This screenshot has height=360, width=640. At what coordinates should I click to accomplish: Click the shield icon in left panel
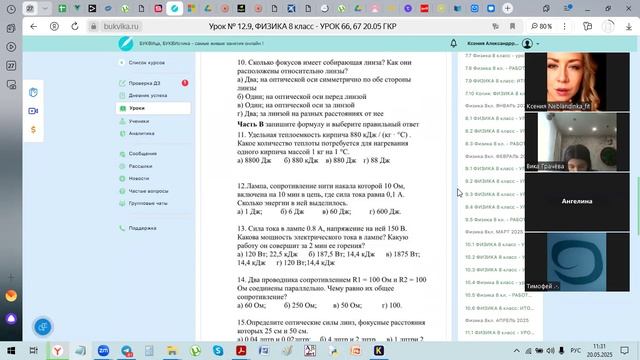point(33,92)
